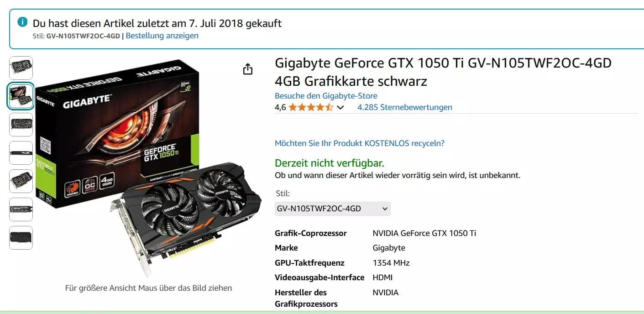Select the third product thumbnail
The image size is (644, 314).
click(21, 125)
